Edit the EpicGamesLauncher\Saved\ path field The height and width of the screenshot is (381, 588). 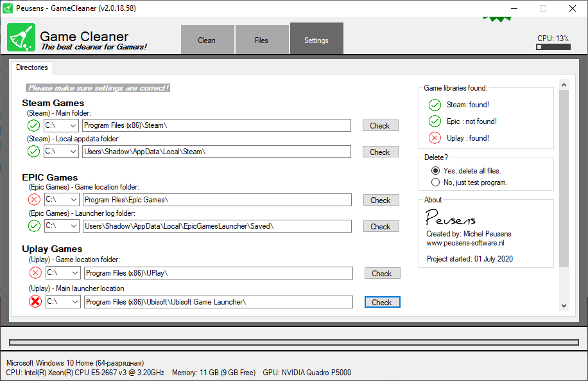pyautogui.click(x=217, y=226)
